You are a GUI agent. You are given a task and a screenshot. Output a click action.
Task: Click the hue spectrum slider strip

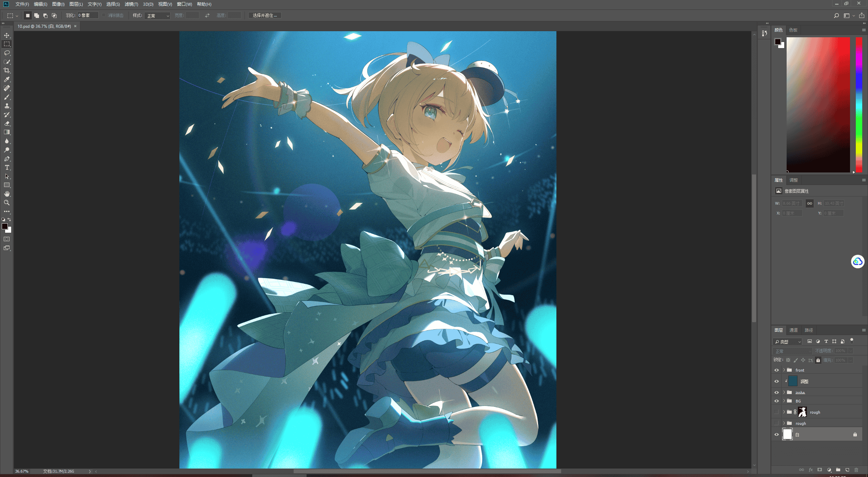pos(859,105)
